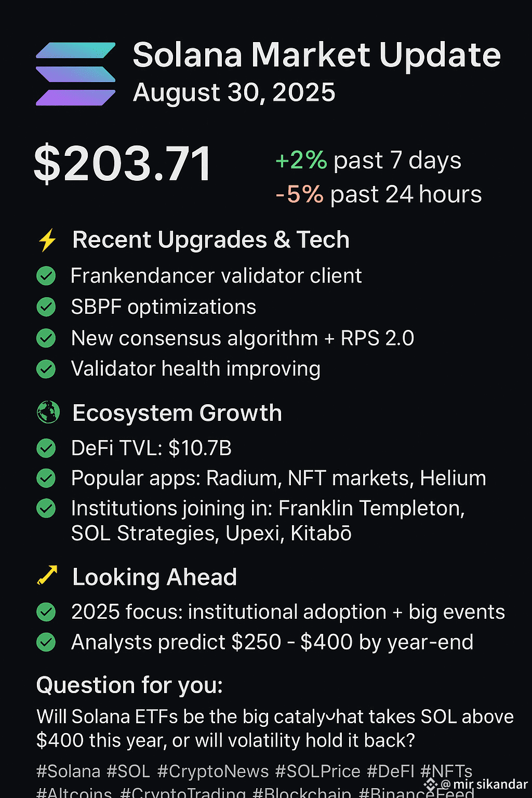Click checkmark beside 2025 focus line

point(46,612)
